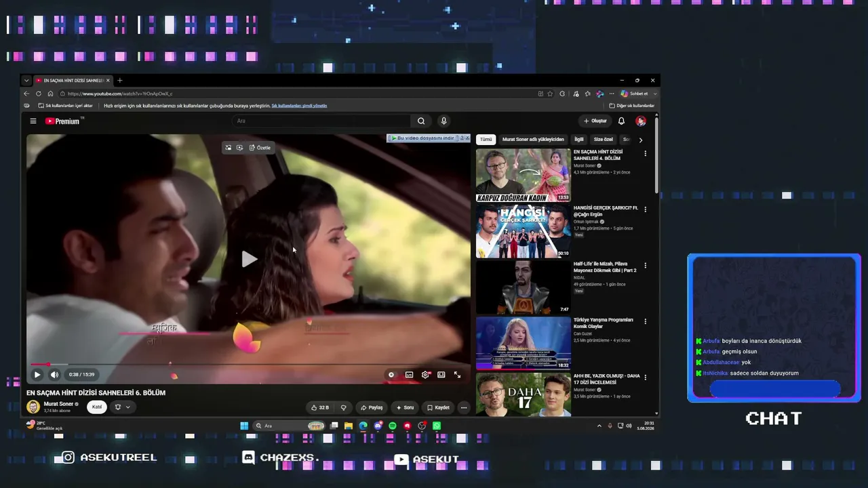Open YouTube notifications bell
The image size is (868, 488).
point(621,121)
